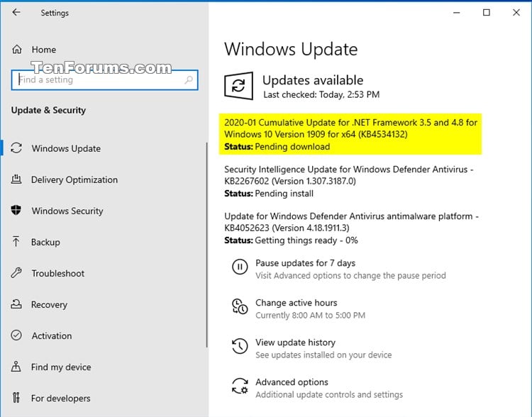The width and height of the screenshot is (532, 417).
Task: Click the 'Updates available' heading
Action: point(313,80)
